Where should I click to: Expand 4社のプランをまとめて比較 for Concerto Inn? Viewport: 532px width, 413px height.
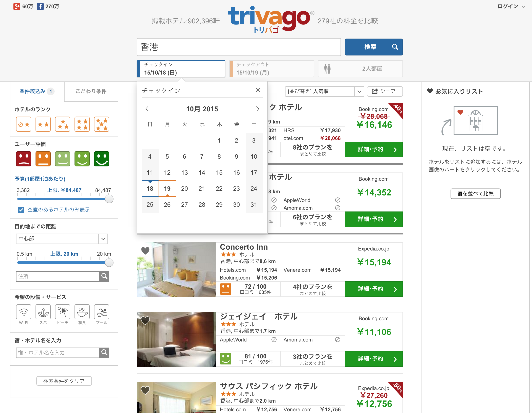tap(313, 289)
